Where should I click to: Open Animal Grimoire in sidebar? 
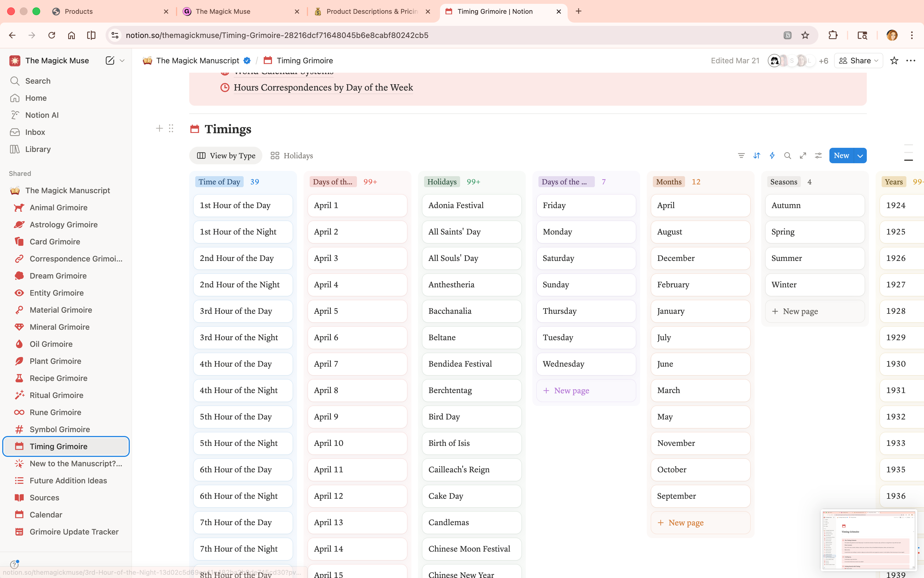(x=66, y=208)
